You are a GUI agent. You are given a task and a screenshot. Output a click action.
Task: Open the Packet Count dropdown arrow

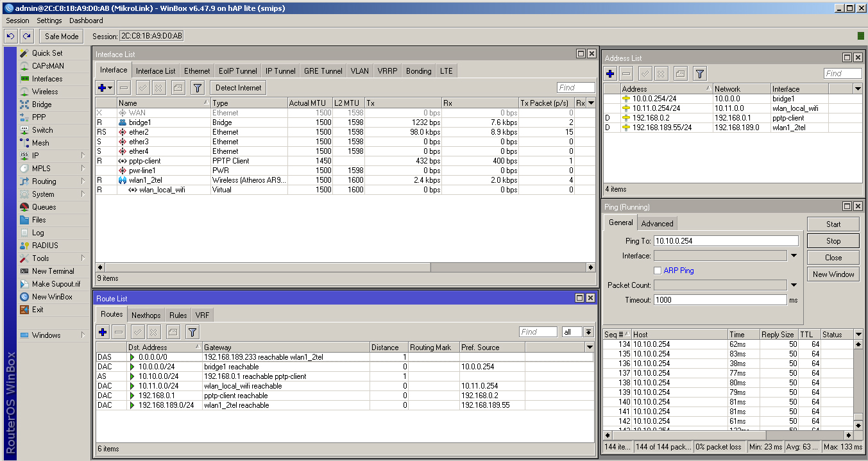coord(794,285)
